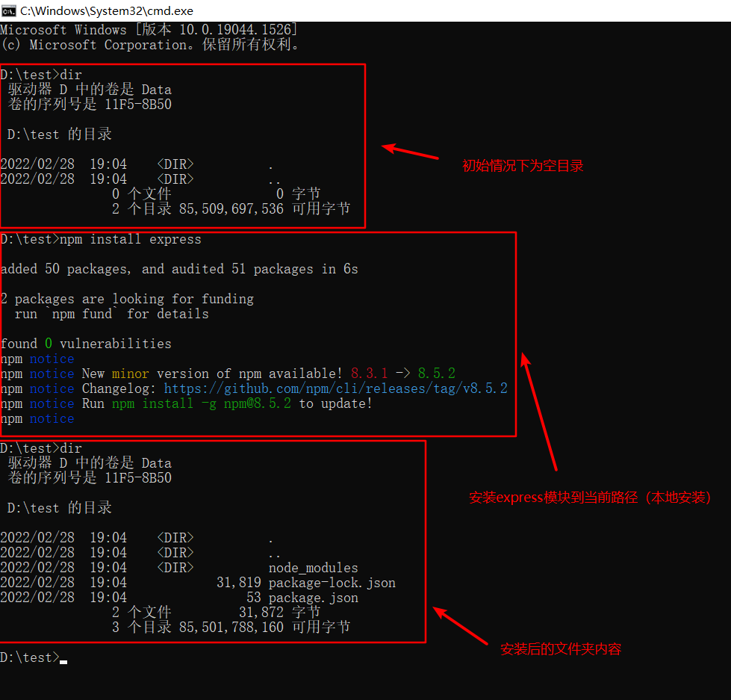
Task: Open the github.com npm releases changelog link
Action: pos(336,388)
